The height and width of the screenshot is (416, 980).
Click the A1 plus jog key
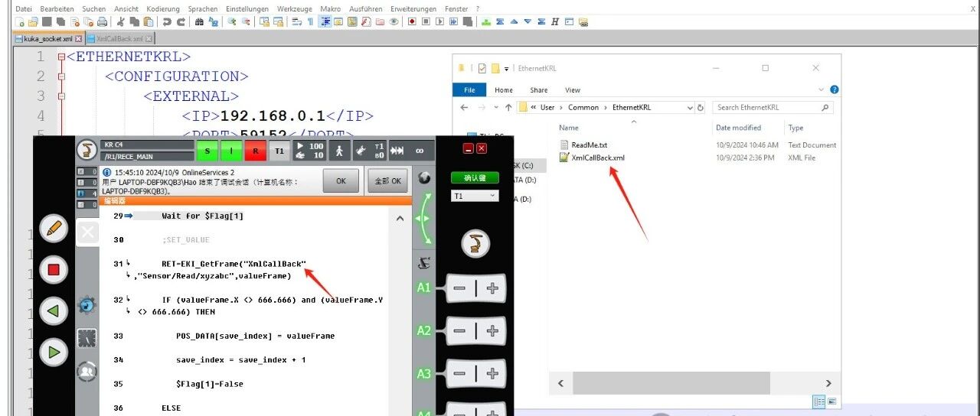tap(492, 288)
